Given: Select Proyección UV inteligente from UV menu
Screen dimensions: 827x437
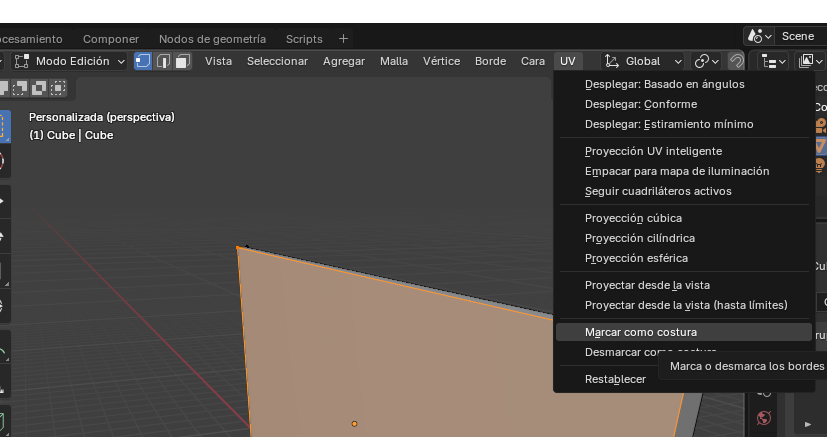Looking at the screenshot, I should (653, 151).
